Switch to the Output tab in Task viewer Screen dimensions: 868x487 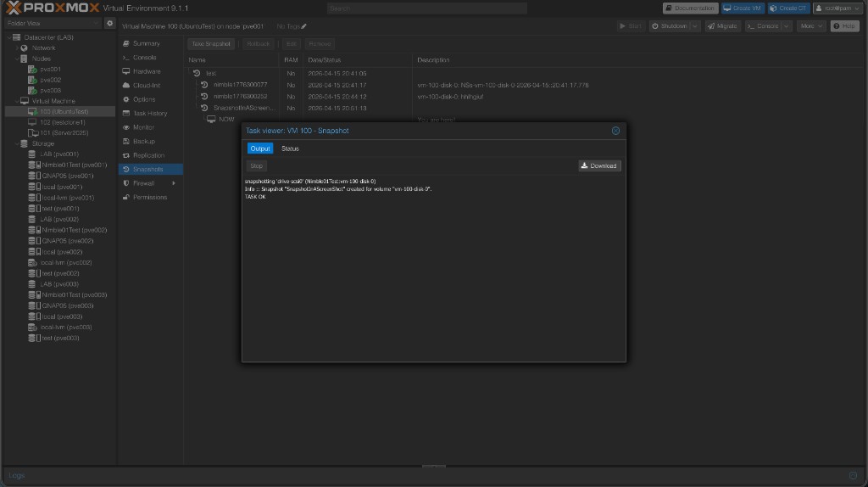[259, 148]
